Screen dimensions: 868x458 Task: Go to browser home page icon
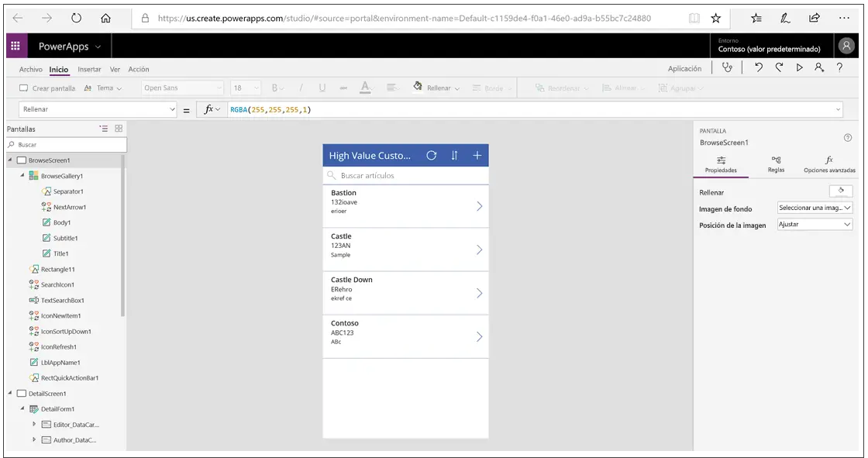[105, 19]
